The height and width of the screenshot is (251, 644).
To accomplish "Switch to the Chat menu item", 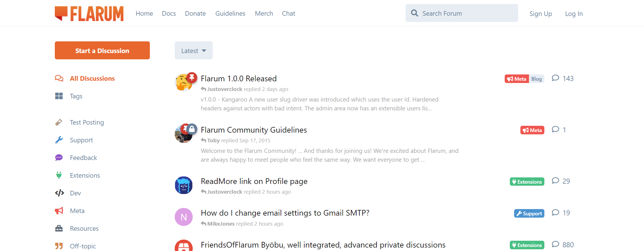I will [288, 13].
